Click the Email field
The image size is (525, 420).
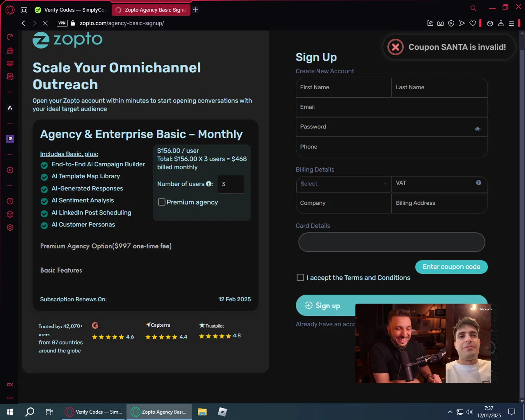pyautogui.click(x=392, y=107)
